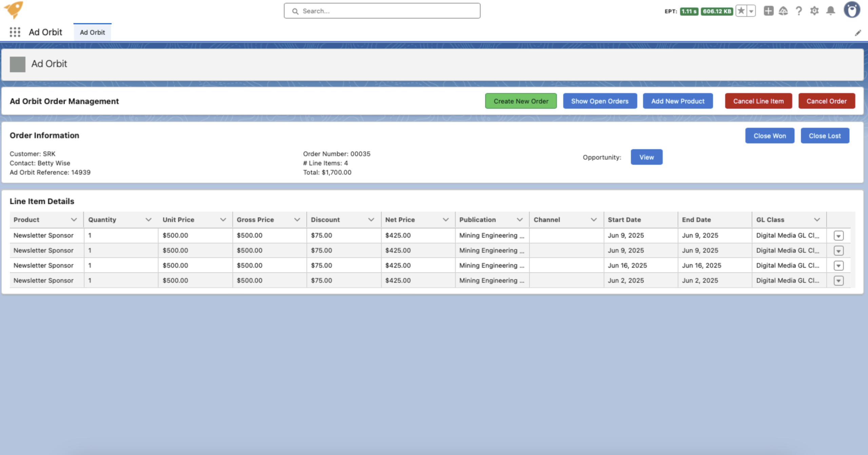Screen dimensions: 868x455
Task: Click Customer: SRK text
Action: (32, 154)
